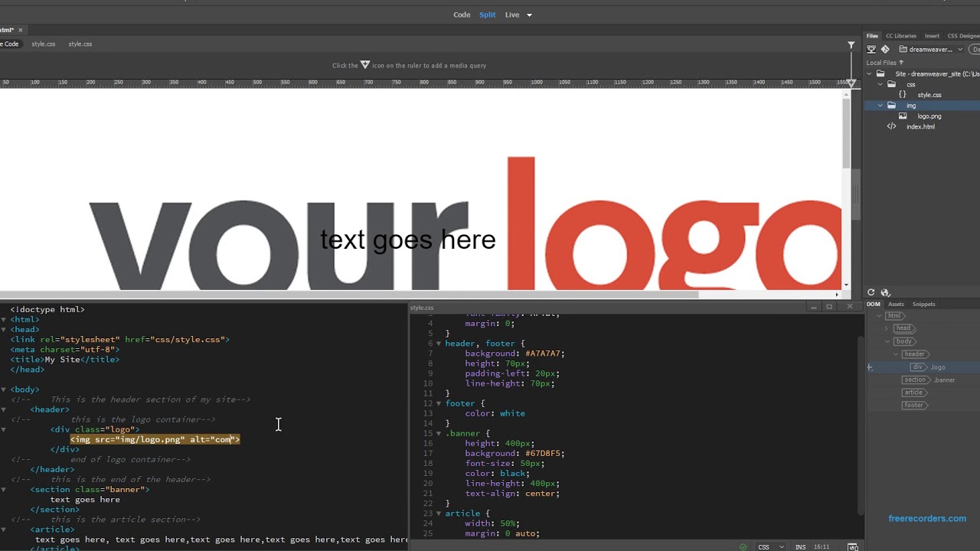Click the selected img src code line
Viewport: 980px width, 551px height.
(155, 440)
